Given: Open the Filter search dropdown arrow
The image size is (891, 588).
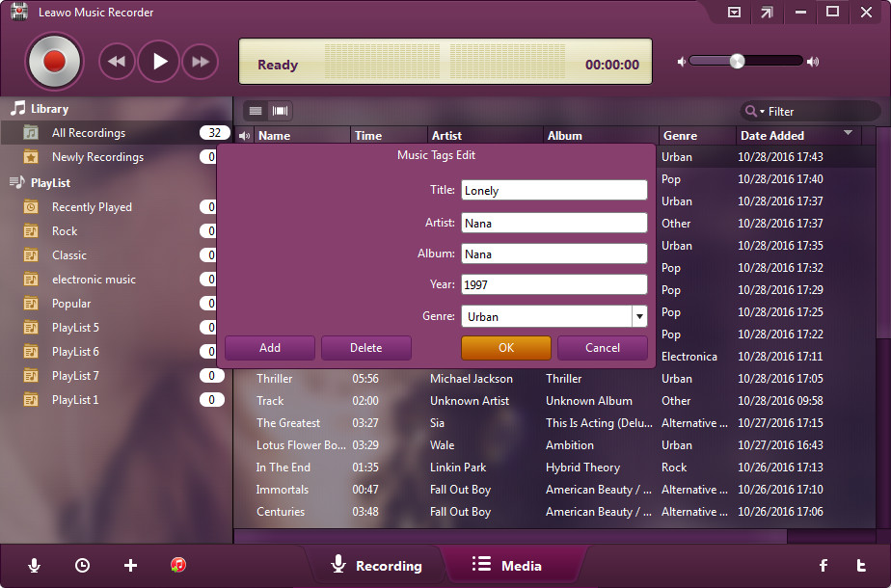Looking at the screenshot, I should point(762,112).
